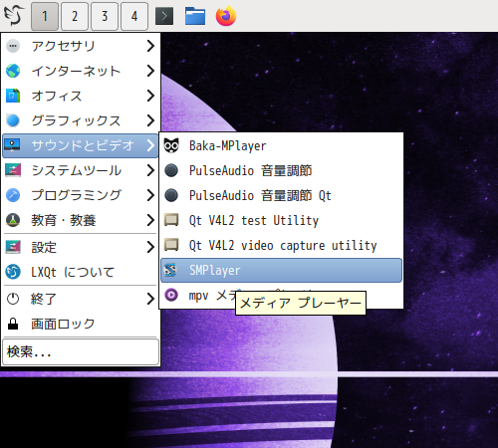Image resolution: width=498 pixels, height=448 pixels.
Task: Start SMPlayer from the submenu
Action: 281,270
